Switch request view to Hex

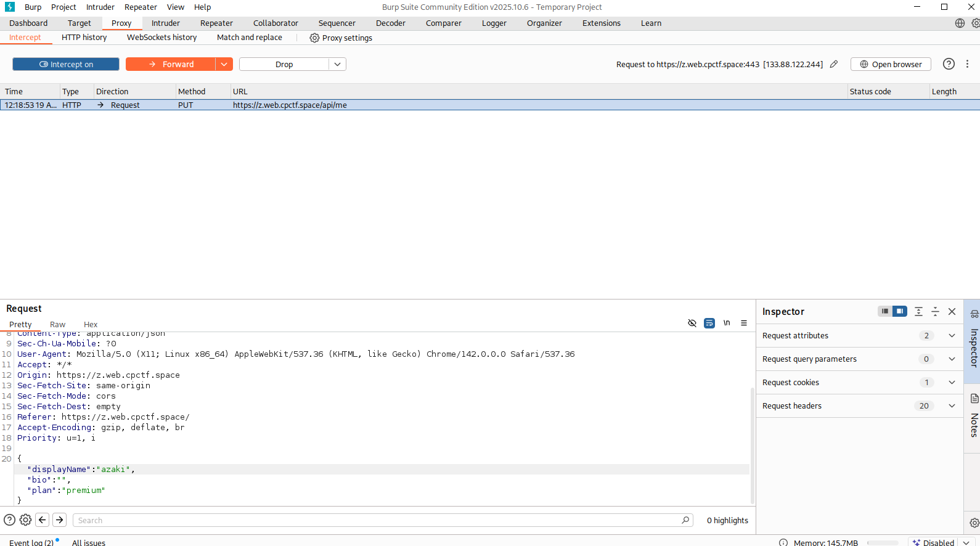pos(91,324)
